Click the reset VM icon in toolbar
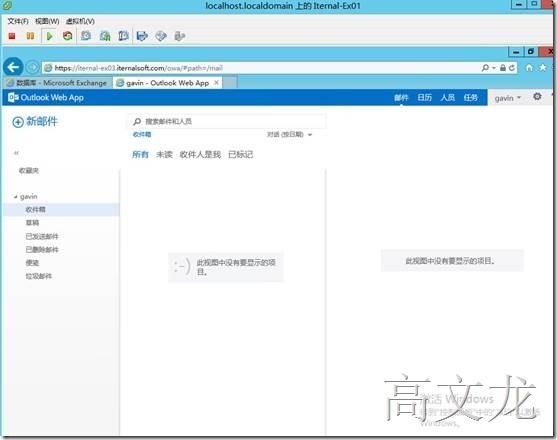The width and height of the screenshot is (557, 440). tap(67, 36)
